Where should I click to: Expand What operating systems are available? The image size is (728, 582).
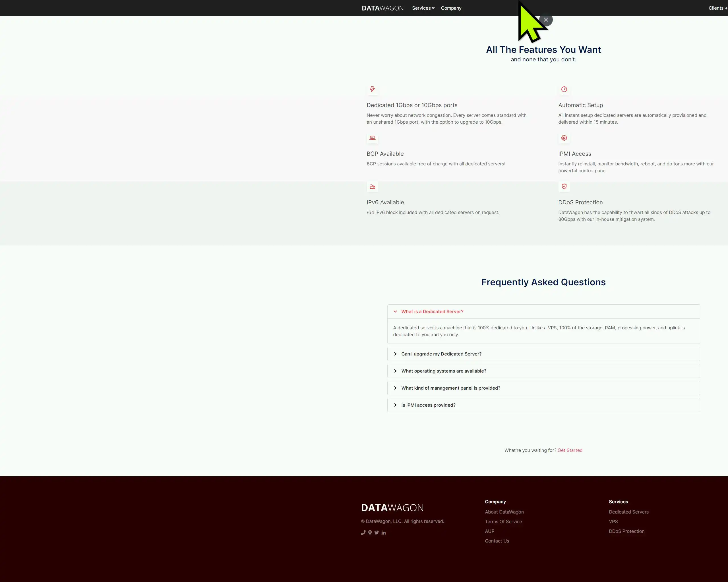pos(443,371)
